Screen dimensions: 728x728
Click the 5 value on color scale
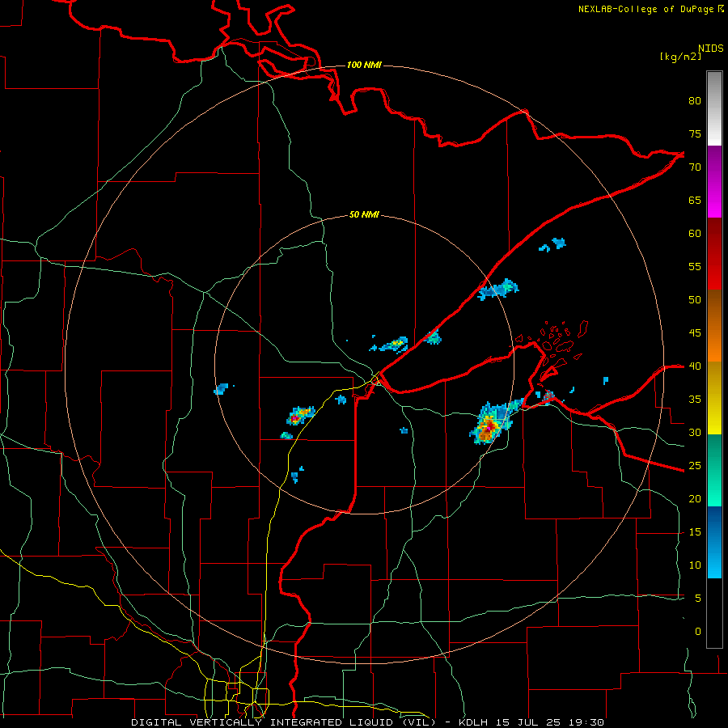698,598
